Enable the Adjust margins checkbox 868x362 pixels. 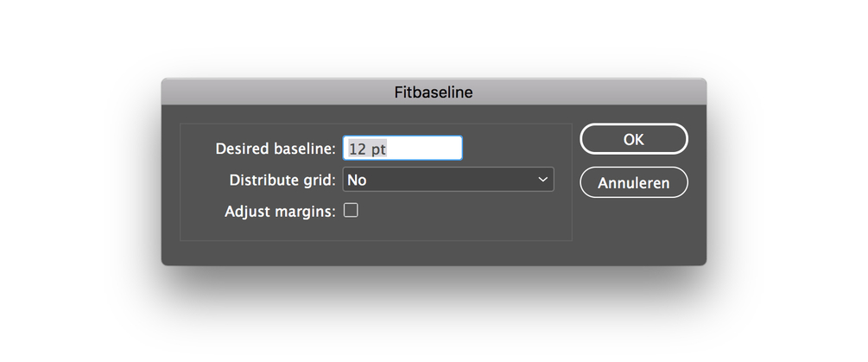[352, 210]
